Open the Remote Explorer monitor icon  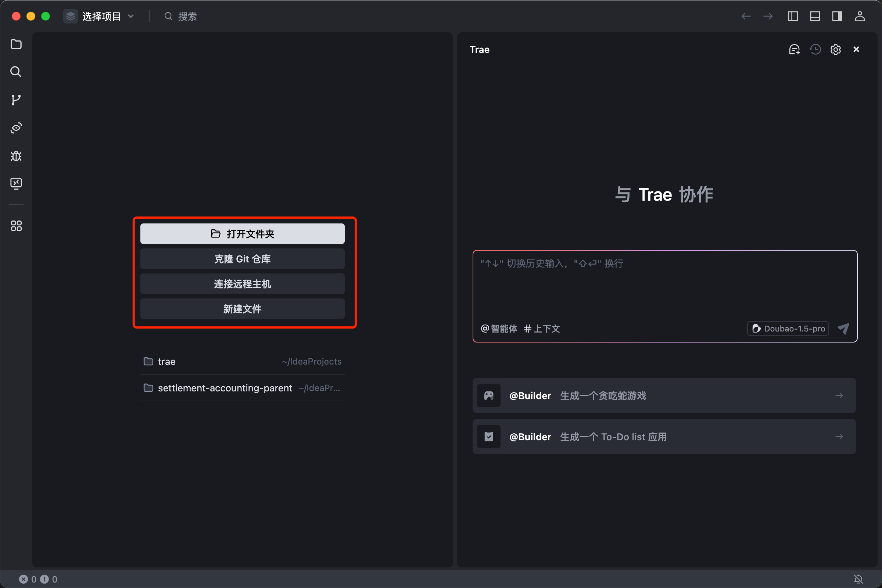pos(16,183)
